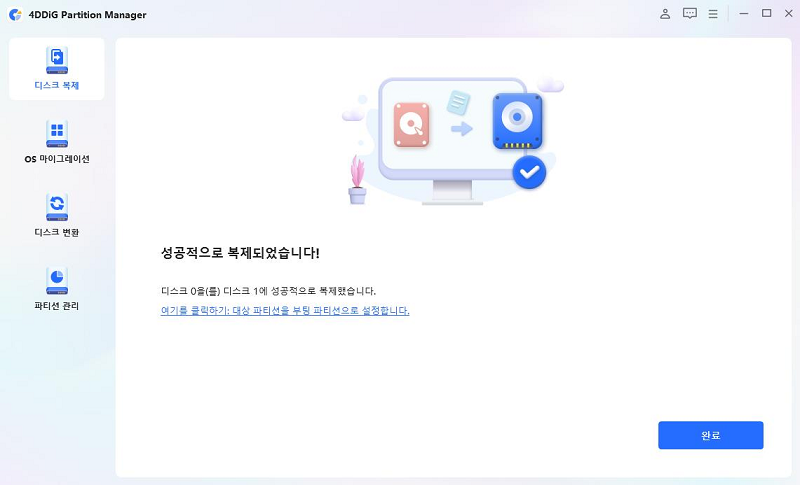Close the 4DDiG Partition Manager window

tap(789, 14)
